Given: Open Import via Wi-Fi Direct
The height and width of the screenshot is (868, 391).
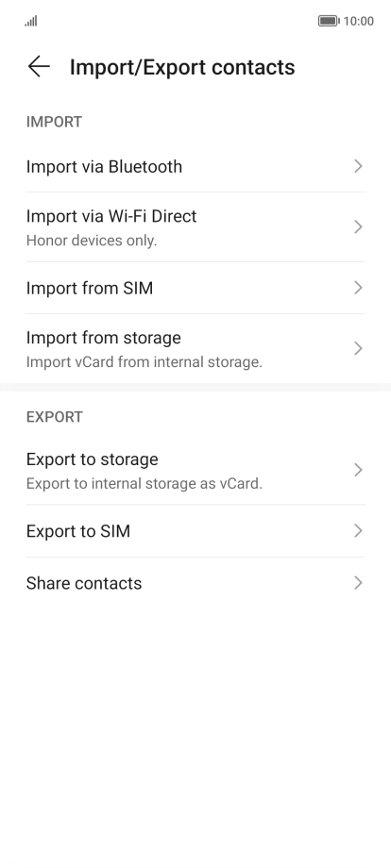Looking at the screenshot, I should pos(195,227).
